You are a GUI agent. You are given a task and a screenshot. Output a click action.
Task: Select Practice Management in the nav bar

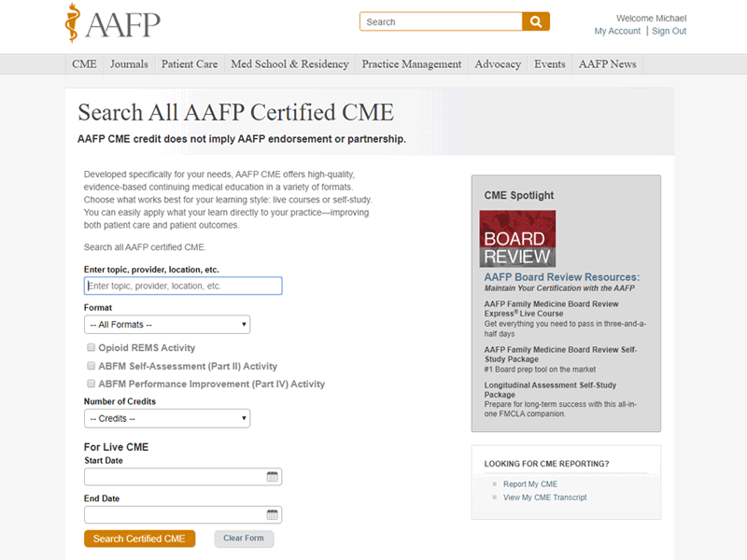411,64
